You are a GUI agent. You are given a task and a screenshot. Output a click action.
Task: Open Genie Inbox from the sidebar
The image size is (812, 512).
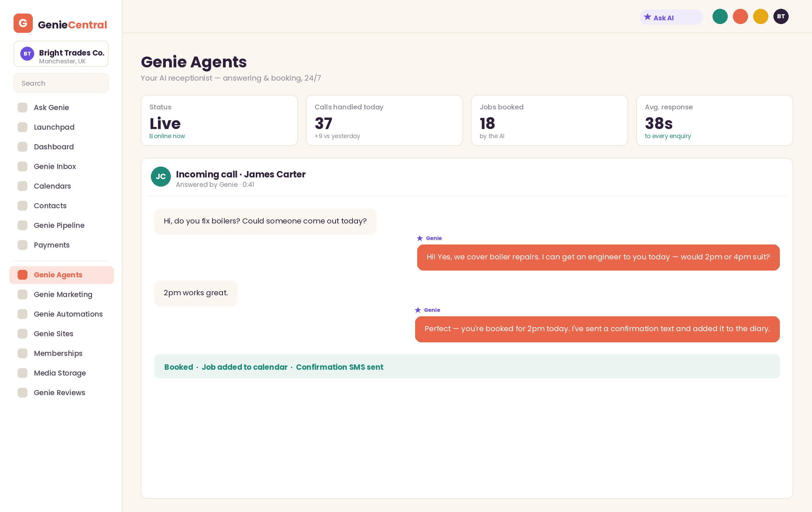tap(62, 166)
